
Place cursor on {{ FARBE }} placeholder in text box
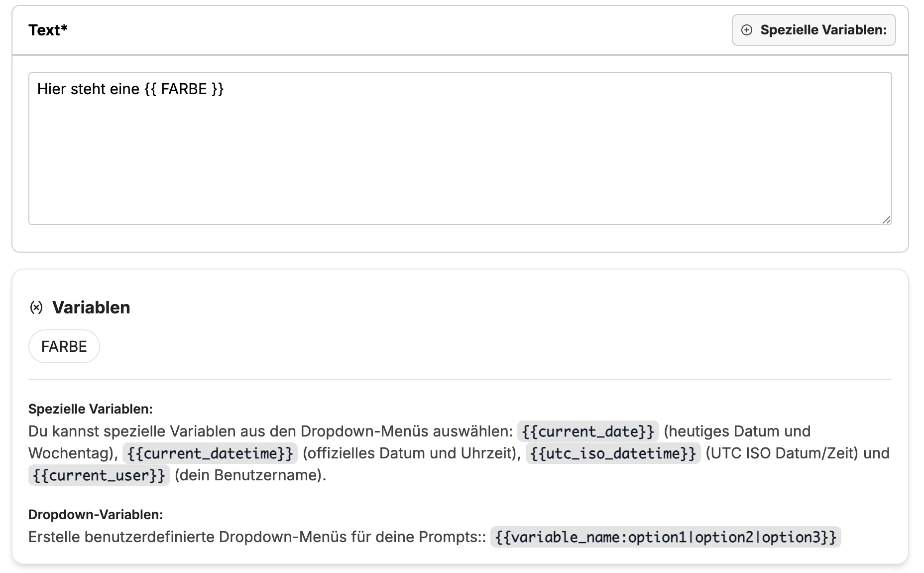click(x=184, y=89)
